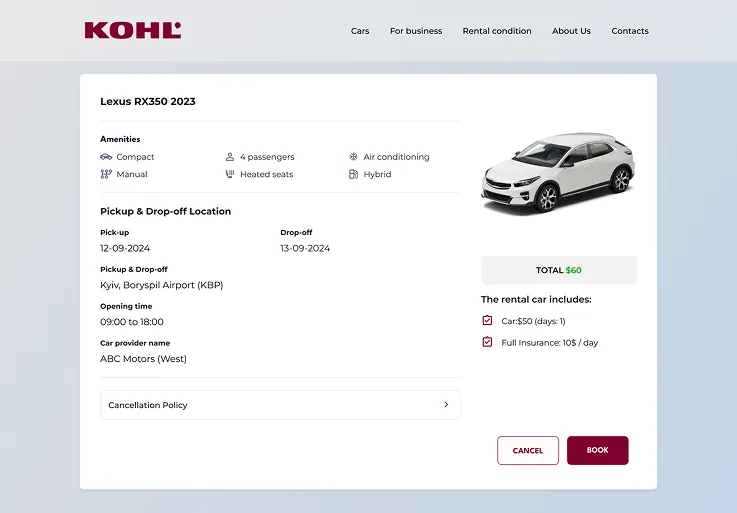Screen dimensions: 737x513
Task: Click the Manual gearbox icon
Action: 106,174
